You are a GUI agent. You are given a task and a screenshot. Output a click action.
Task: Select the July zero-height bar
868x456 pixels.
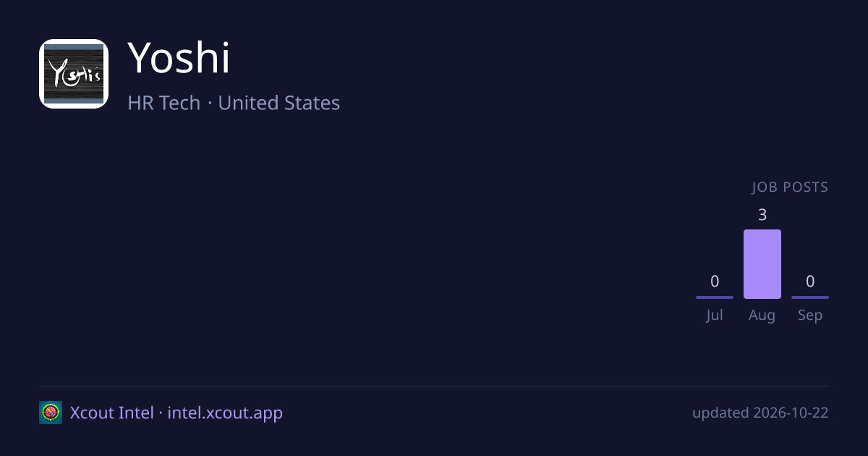tap(715, 297)
